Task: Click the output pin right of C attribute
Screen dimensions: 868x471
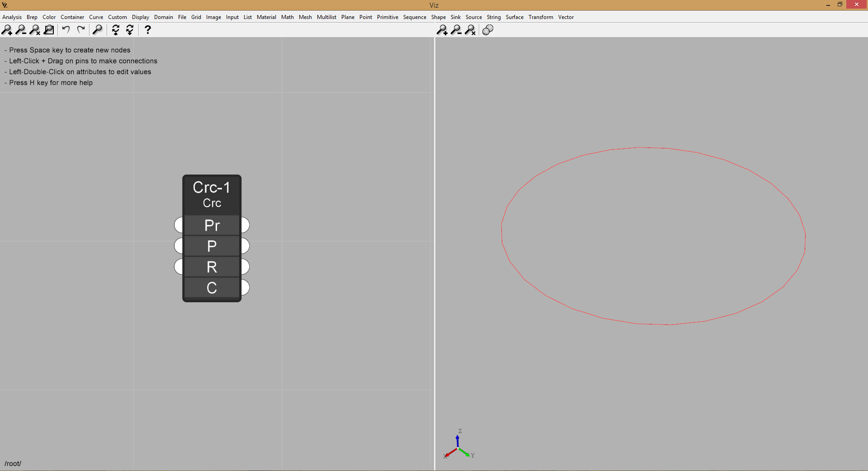Action: 245,288
